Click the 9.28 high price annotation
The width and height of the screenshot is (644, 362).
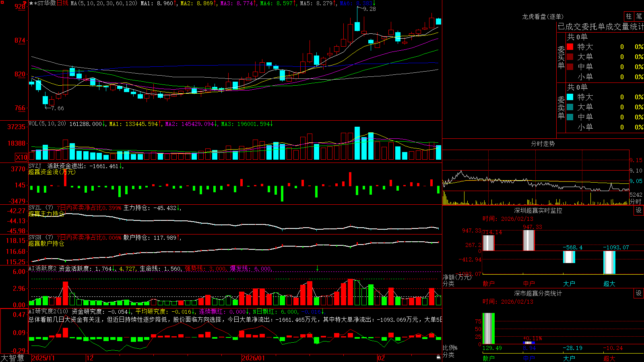369,9
